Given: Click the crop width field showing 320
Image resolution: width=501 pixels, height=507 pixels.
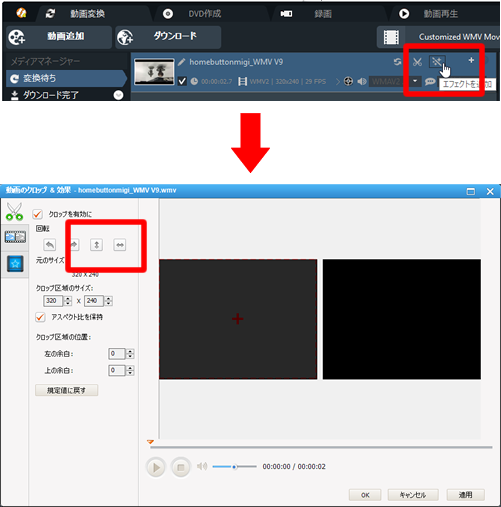Looking at the screenshot, I should pos(53,301).
